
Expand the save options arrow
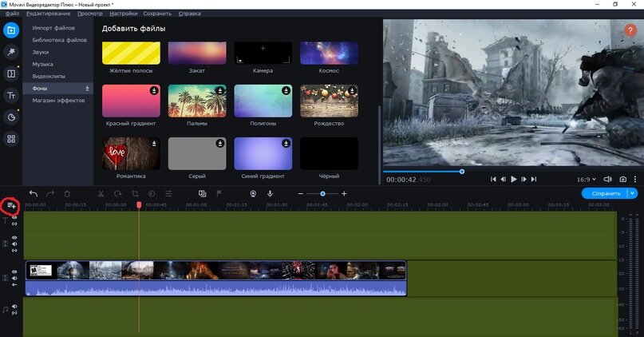click(633, 193)
